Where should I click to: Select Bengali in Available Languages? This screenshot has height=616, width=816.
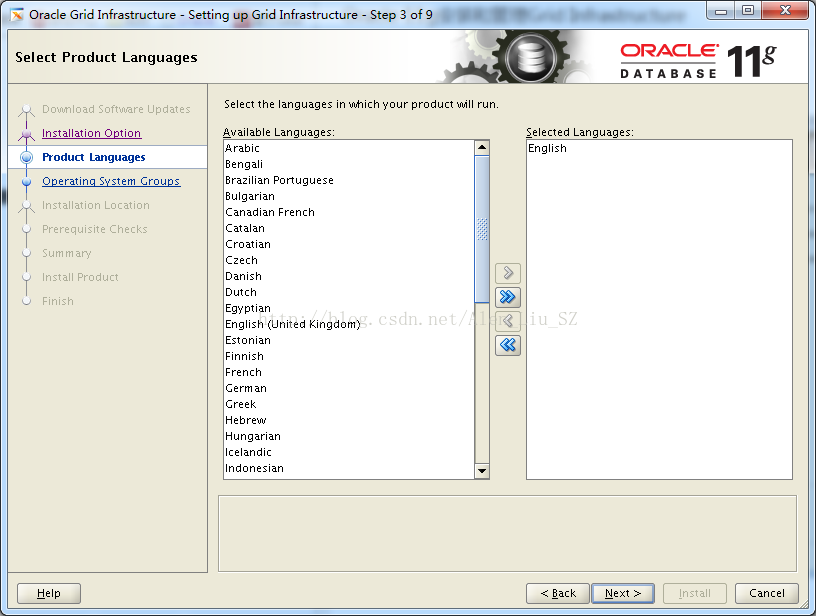[349, 164]
